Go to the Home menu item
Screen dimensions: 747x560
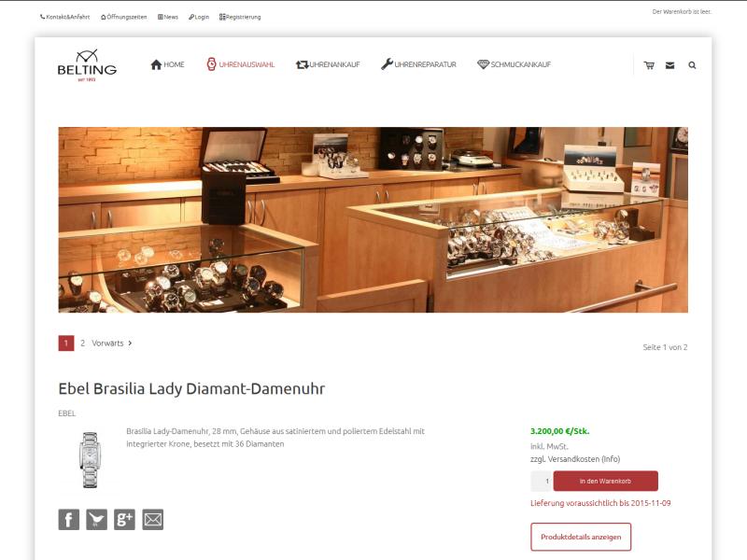(x=167, y=64)
